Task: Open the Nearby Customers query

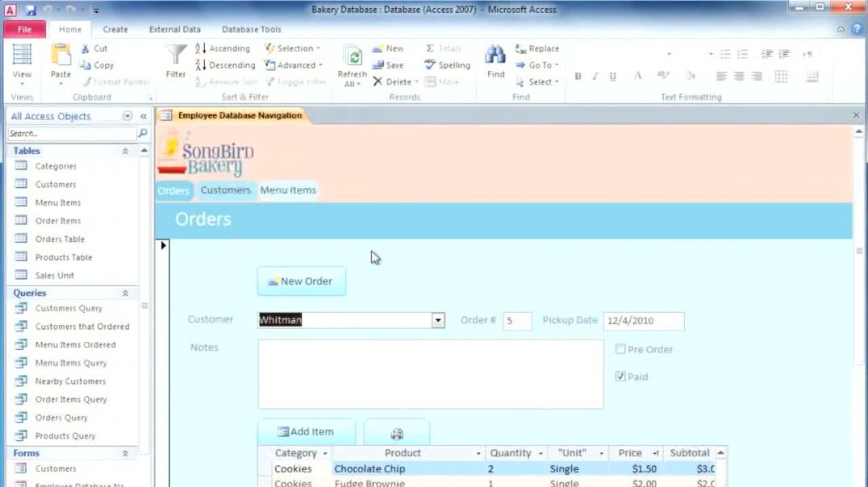Action: coord(70,381)
